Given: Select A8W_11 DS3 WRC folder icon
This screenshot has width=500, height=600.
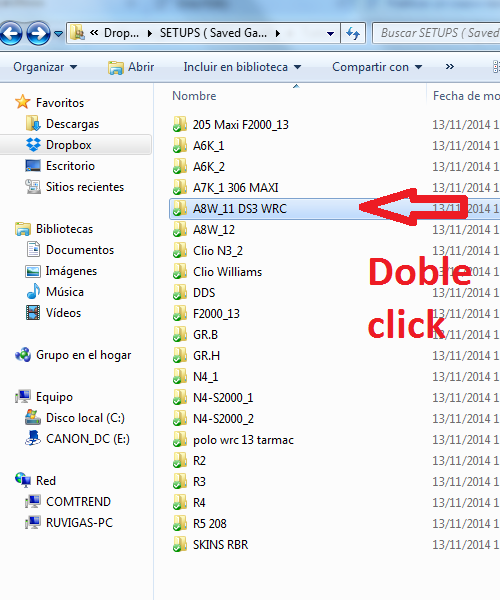Looking at the screenshot, I should [179, 209].
